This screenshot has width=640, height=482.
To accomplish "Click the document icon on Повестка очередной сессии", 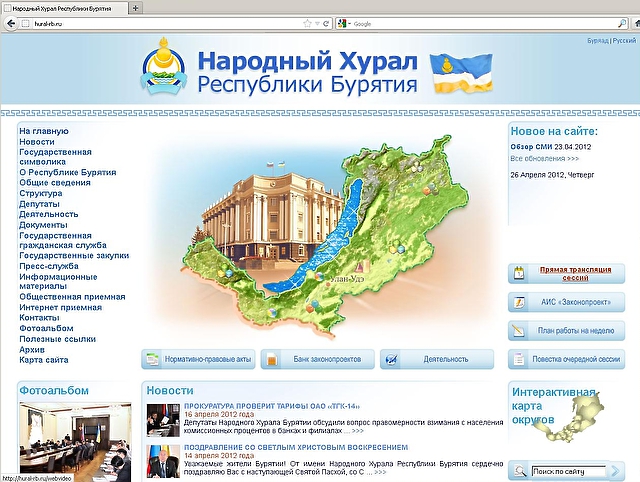I will pyautogui.click(x=519, y=359).
